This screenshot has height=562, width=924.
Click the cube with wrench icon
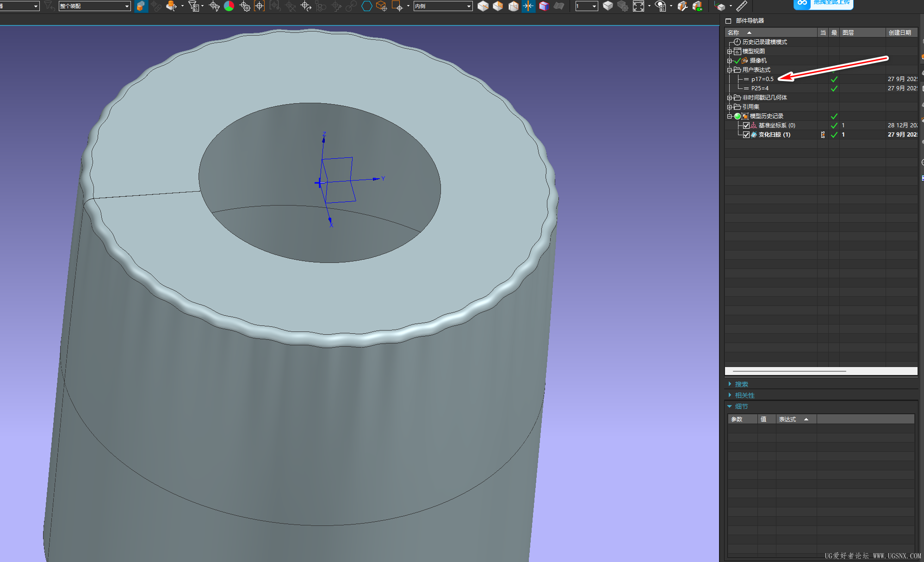[682, 6]
